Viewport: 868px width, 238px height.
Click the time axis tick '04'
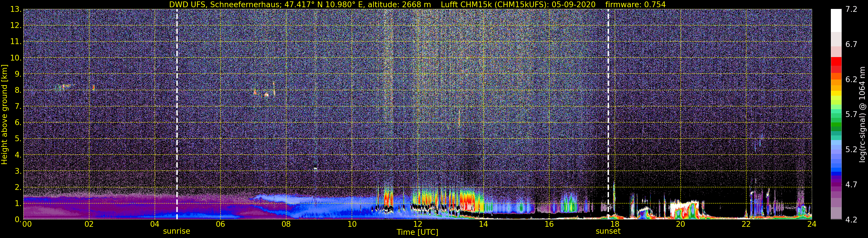tap(155, 224)
